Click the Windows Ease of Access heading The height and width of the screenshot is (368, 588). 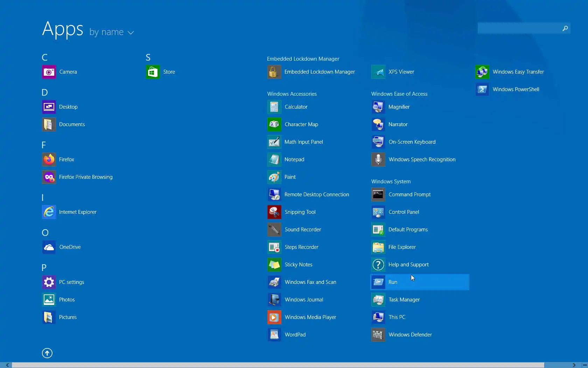click(399, 94)
